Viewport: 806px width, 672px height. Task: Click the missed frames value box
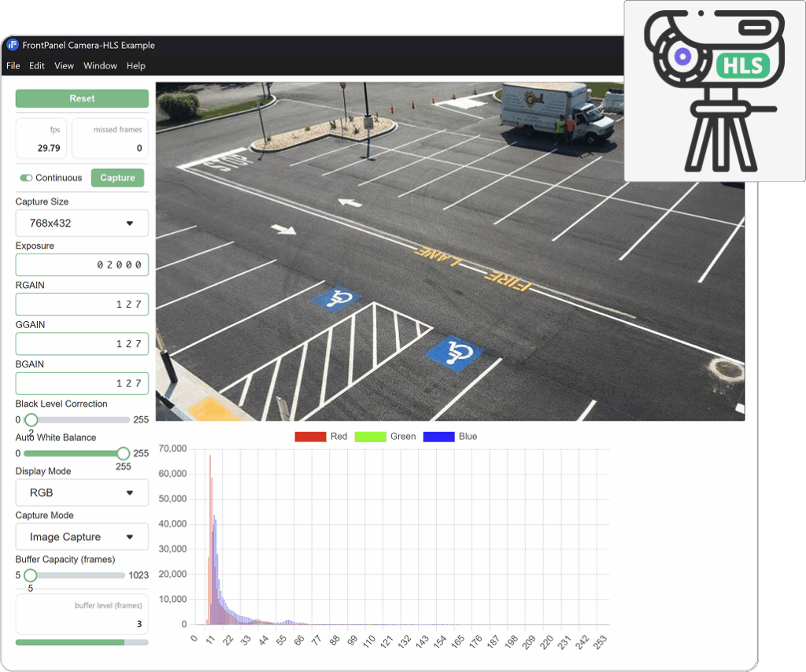(x=110, y=138)
